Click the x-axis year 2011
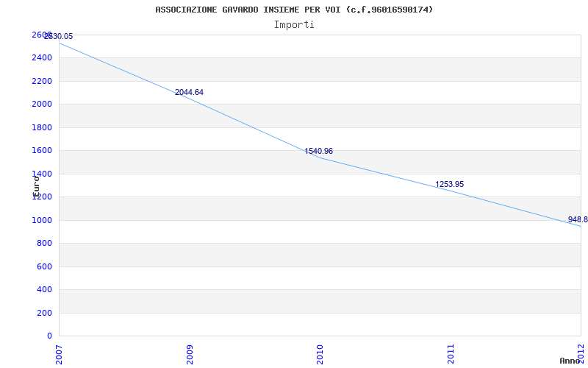 click(451, 354)
